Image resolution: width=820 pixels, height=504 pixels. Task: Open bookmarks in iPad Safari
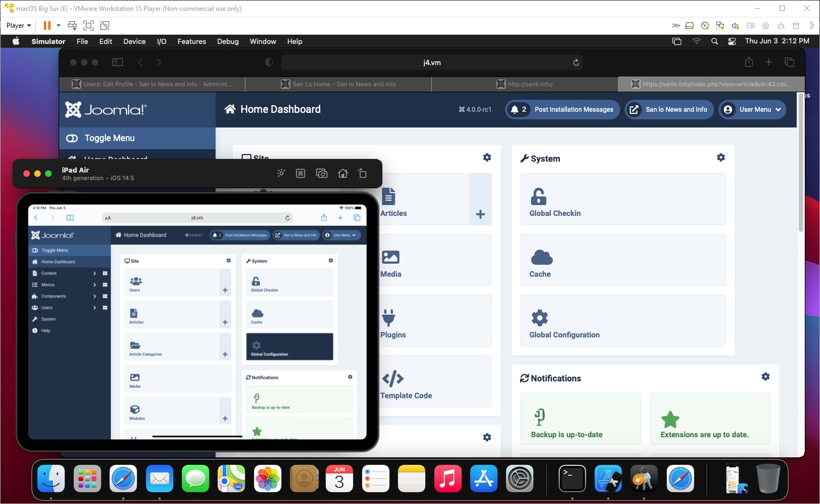pyautogui.click(x=70, y=218)
